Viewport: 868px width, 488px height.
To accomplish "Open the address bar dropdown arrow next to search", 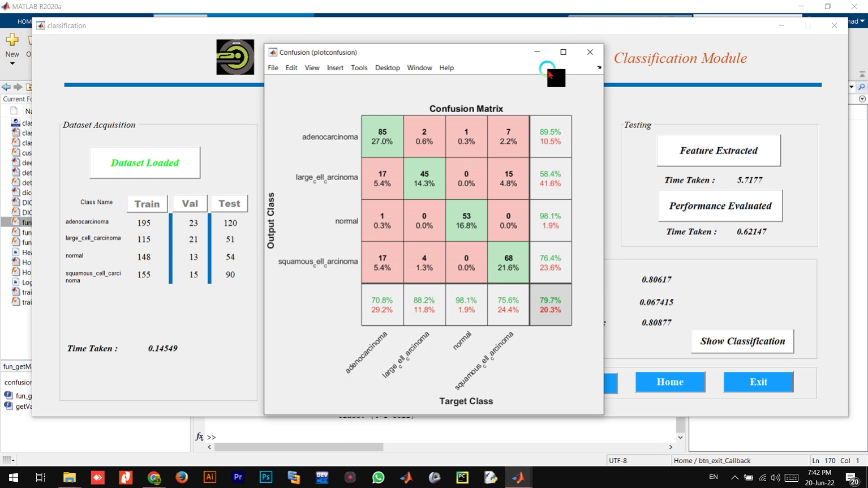I will [x=852, y=87].
